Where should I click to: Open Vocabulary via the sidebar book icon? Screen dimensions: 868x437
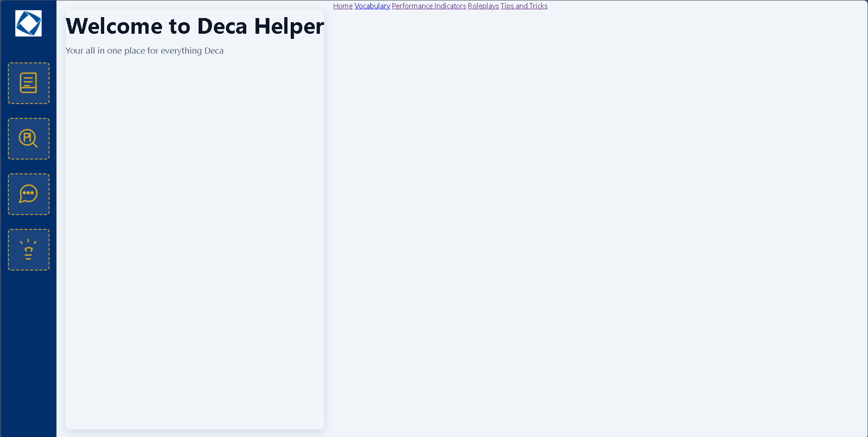pyautogui.click(x=28, y=83)
